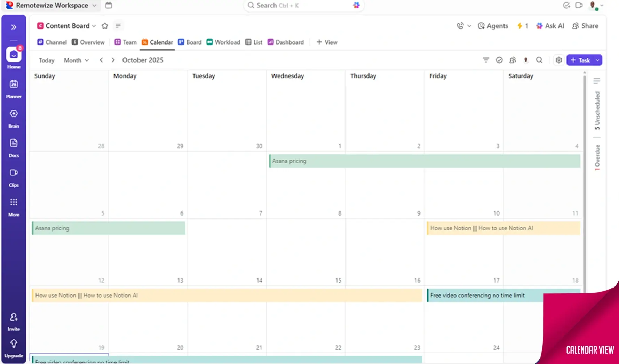Image resolution: width=619 pixels, height=364 pixels.
Task: Click the calendar filter icon
Action: (x=486, y=60)
